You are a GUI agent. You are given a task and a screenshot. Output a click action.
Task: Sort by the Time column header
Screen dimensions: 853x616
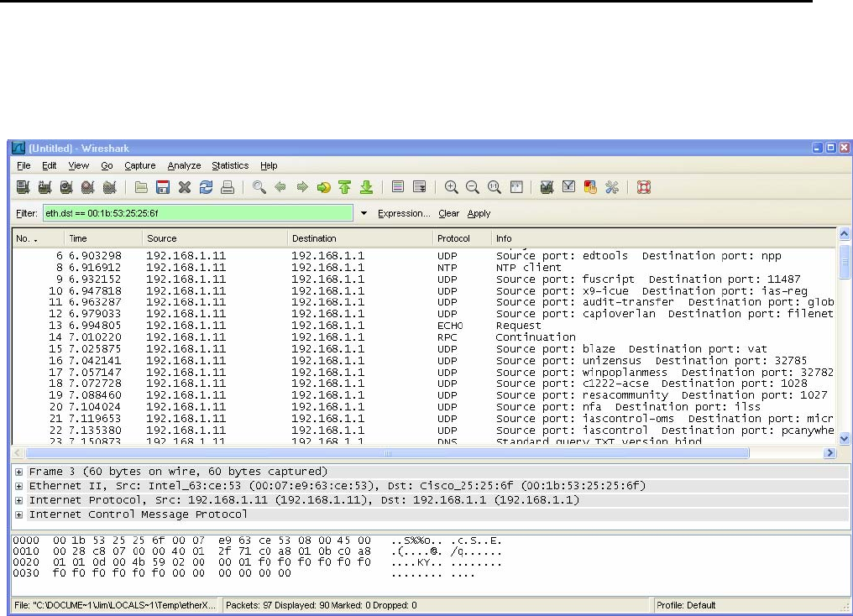(102, 238)
